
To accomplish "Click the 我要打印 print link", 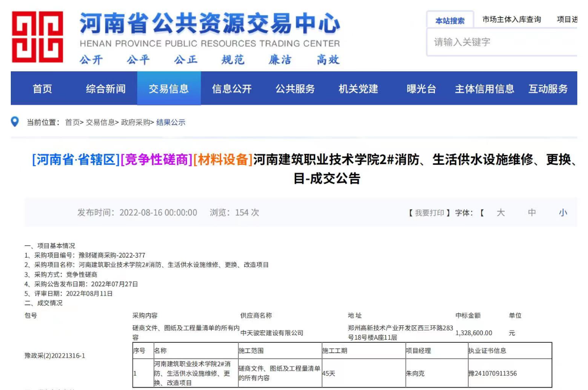I will (429, 213).
